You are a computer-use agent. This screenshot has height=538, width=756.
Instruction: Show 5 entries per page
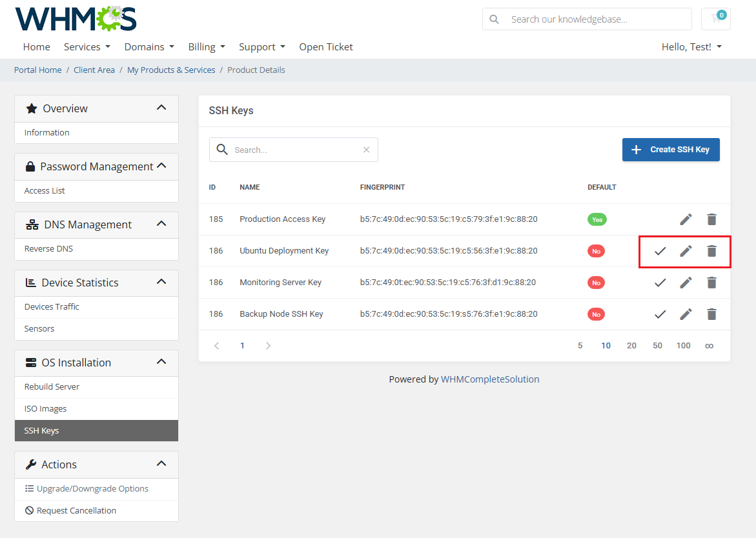[x=580, y=346]
